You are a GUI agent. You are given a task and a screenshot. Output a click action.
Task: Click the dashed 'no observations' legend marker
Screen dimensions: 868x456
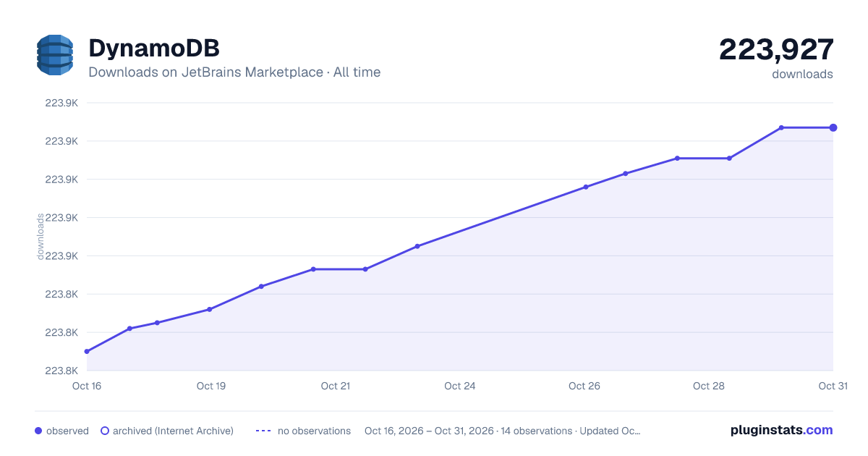coord(263,431)
